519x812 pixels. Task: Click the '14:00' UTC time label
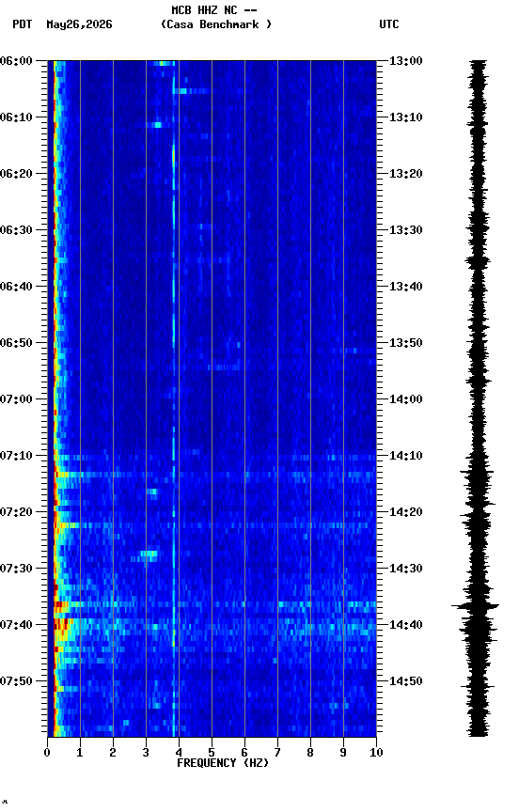pyautogui.click(x=406, y=399)
